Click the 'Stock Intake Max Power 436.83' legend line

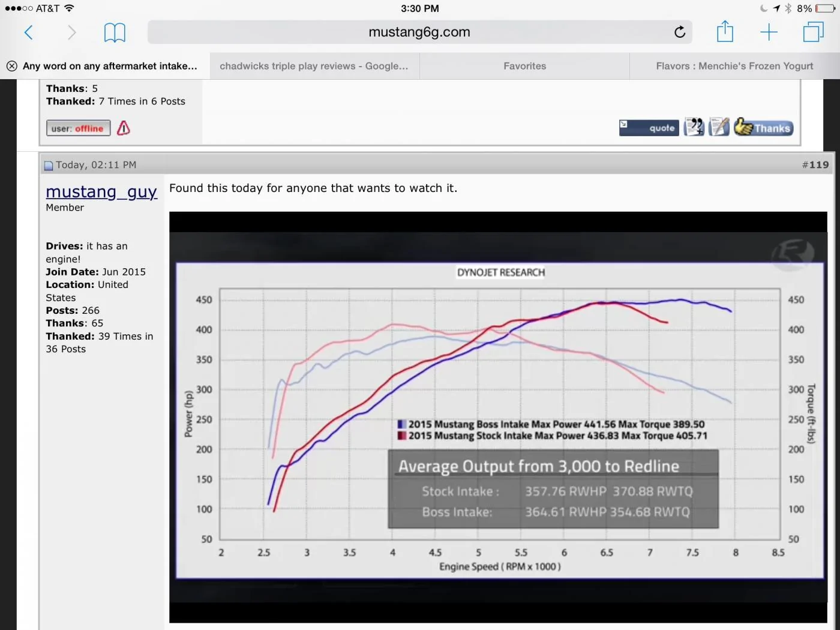[x=553, y=436]
